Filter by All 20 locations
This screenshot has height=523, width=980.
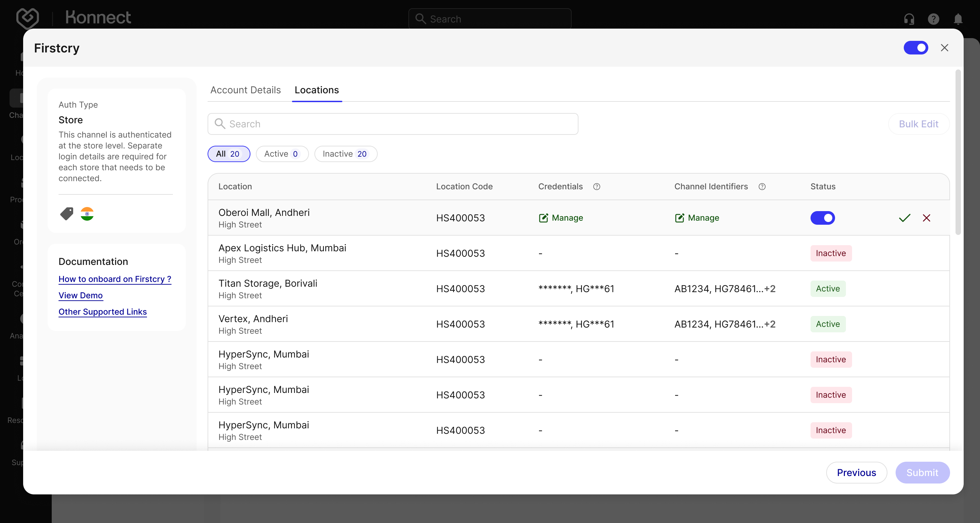coord(229,154)
